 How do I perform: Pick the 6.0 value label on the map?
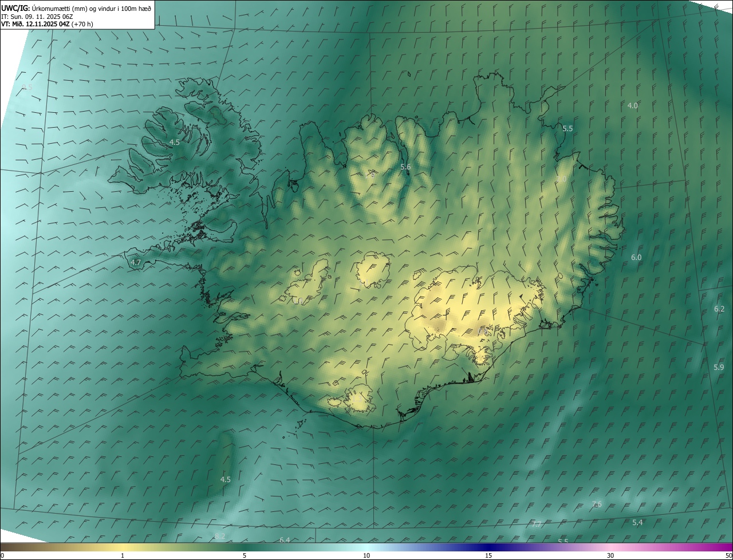636,258
